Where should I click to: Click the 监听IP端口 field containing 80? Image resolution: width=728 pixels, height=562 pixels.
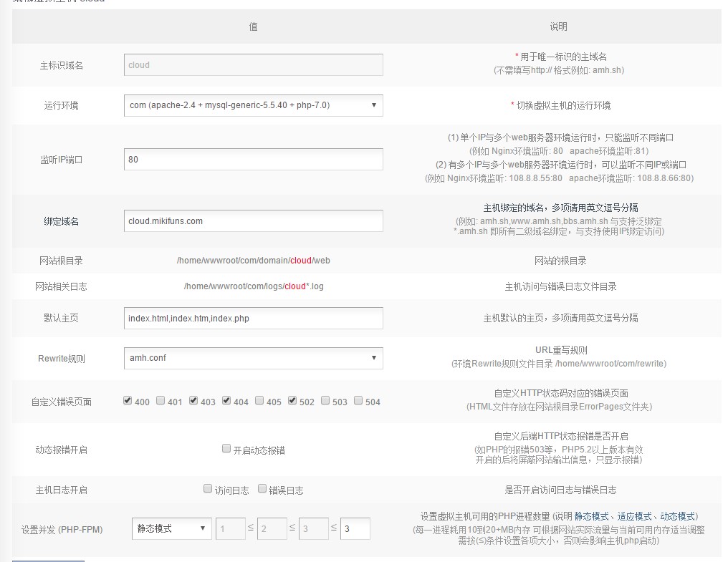click(x=253, y=160)
